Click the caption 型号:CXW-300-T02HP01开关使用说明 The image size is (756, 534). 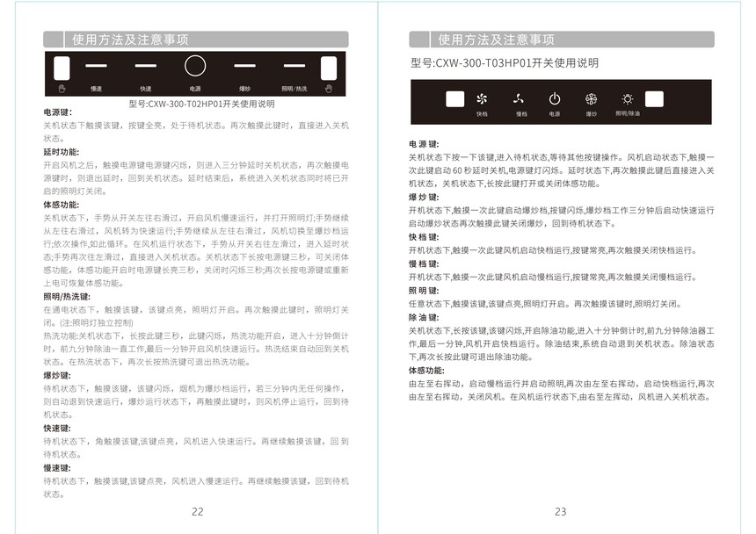tap(201, 104)
